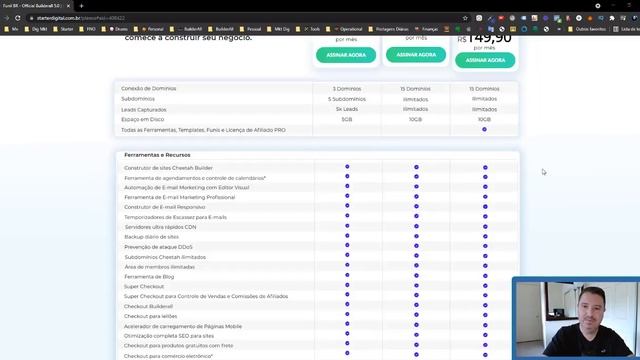This screenshot has height=360, width=640.
Task: Select 'Ferramenta de E-mail Marketing Profissional' text
Action: click(180, 198)
